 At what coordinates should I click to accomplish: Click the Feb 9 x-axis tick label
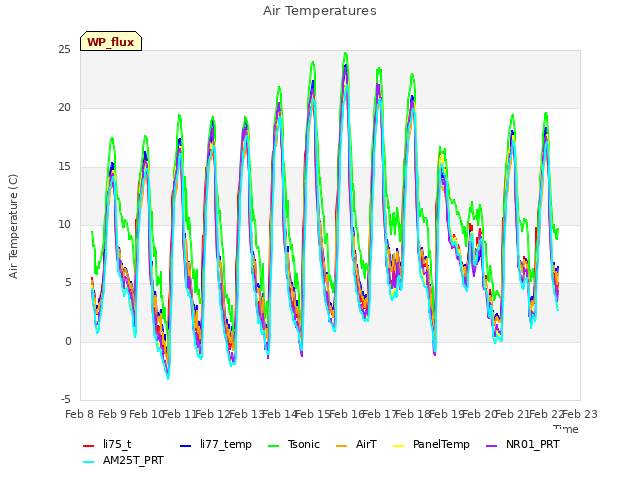[x=113, y=415]
